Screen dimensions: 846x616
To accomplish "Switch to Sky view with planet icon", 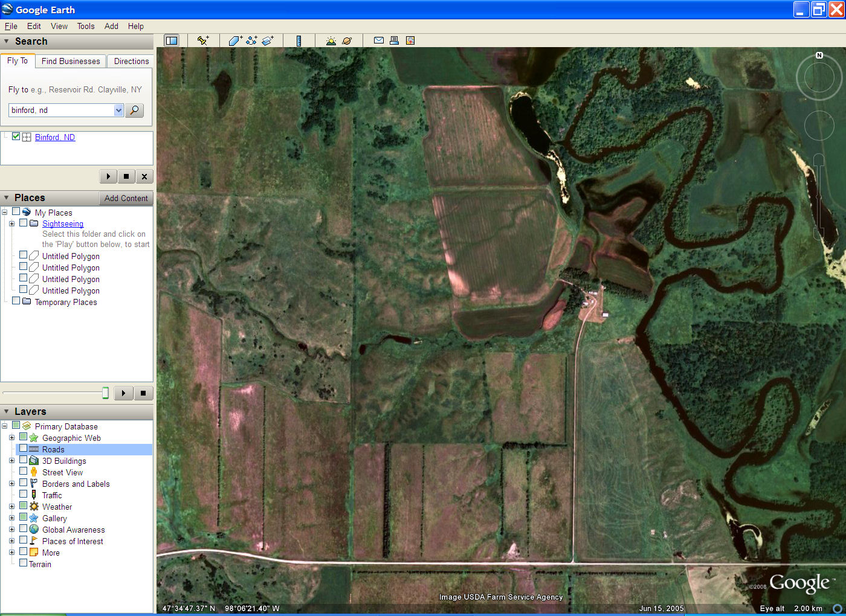I will point(347,40).
